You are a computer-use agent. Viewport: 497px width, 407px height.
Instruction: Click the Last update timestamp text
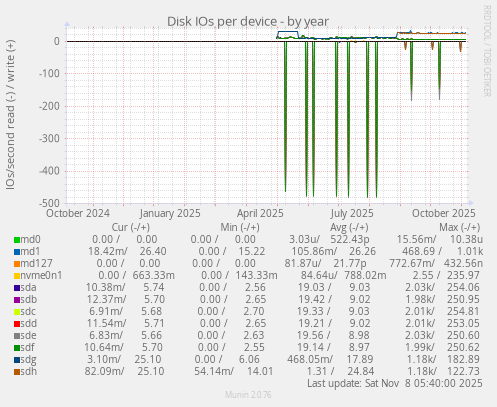coord(395,383)
